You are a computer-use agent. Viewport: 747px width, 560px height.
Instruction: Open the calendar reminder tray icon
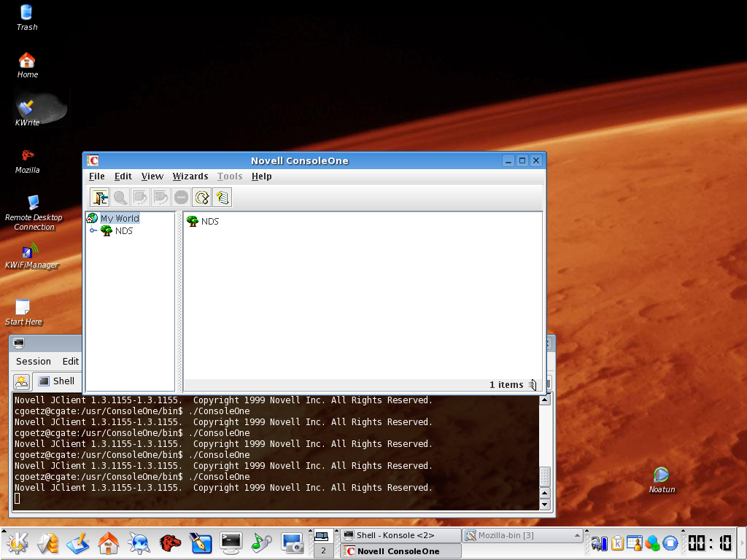[x=635, y=543]
